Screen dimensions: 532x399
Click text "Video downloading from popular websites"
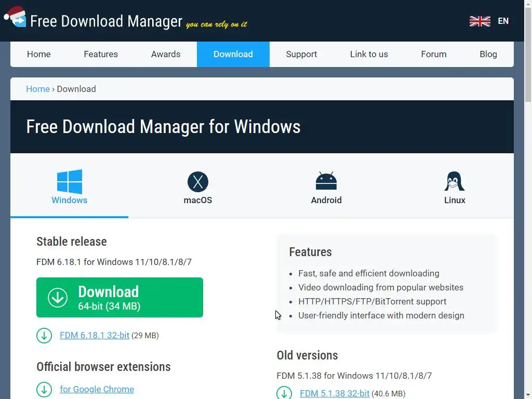[x=381, y=287]
